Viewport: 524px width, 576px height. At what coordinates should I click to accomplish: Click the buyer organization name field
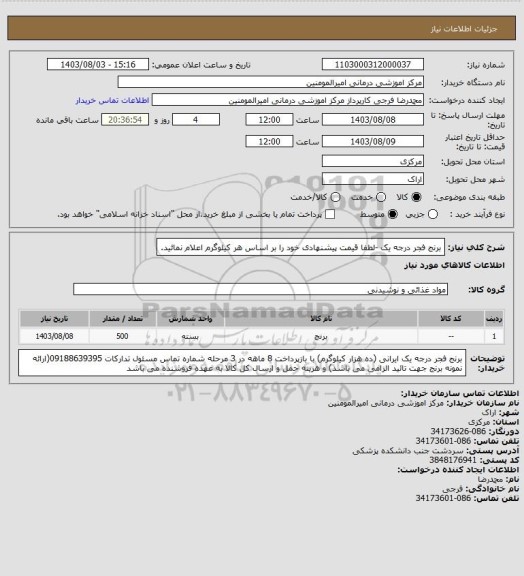pyautogui.click(x=270, y=82)
